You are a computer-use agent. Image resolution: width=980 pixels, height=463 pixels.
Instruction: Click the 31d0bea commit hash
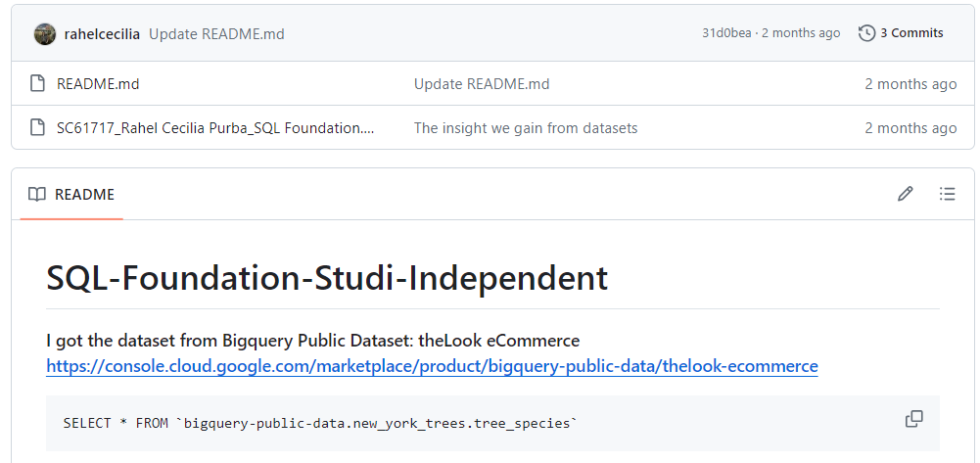[726, 33]
